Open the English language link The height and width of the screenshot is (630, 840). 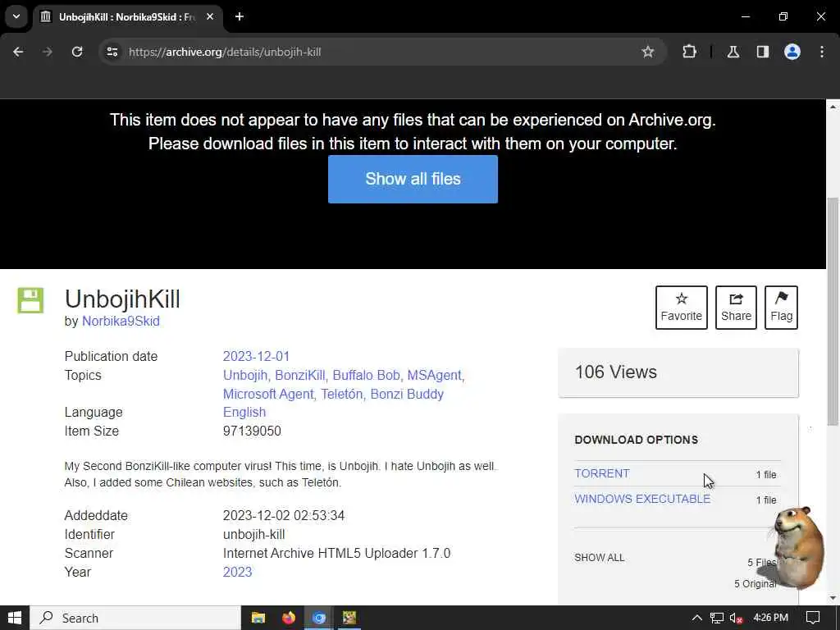click(244, 412)
